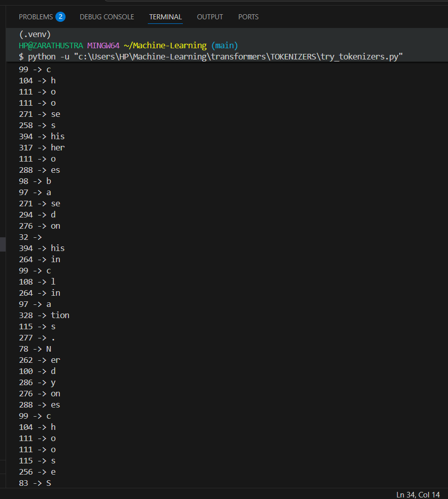
Task: Click the output line '83 -> S'
Action: pos(35,483)
